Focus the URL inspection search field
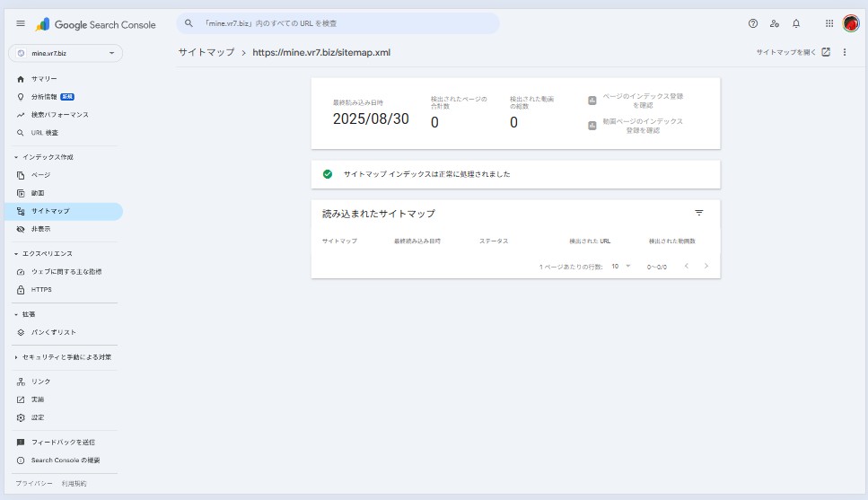Screen dimensions: 868x500 (341, 23)
